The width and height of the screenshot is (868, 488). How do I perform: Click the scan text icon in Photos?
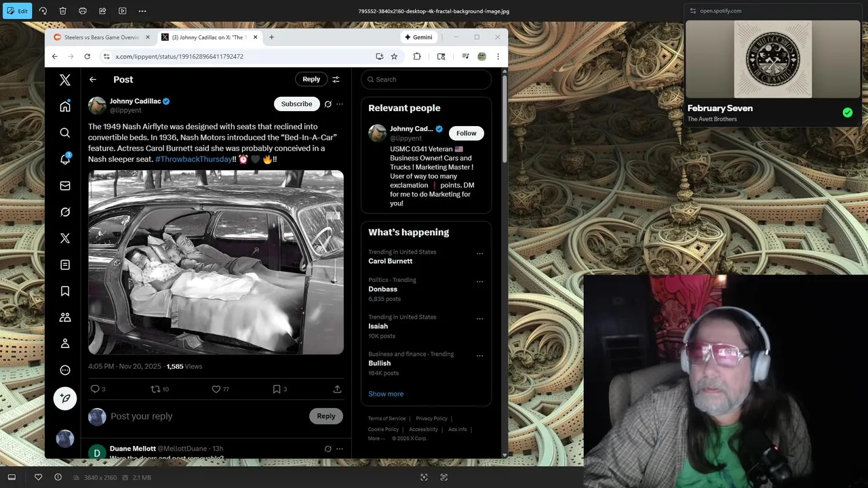443,477
